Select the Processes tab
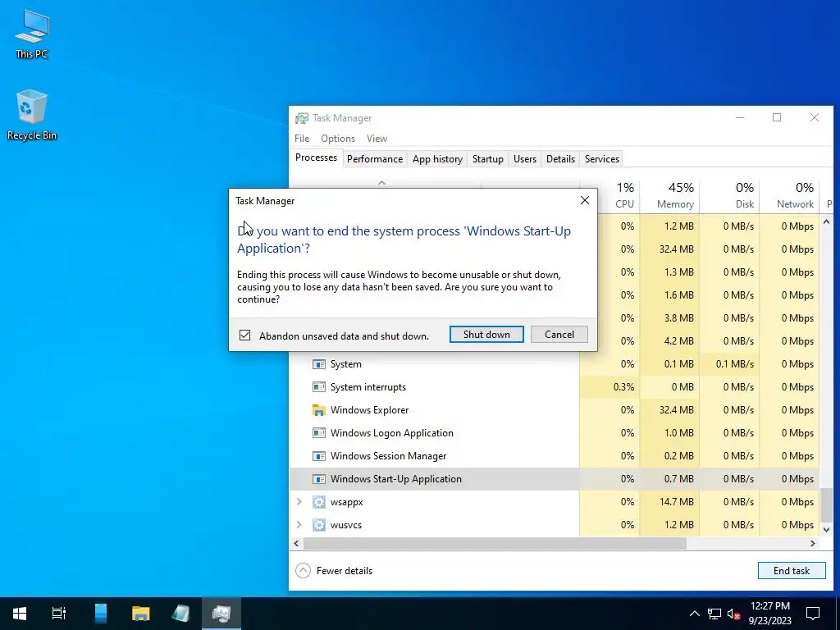840x630 pixels. click(x=316, y=157)
